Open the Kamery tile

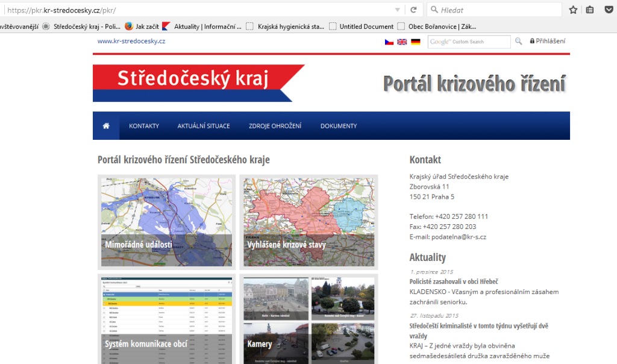click(309, 319)
